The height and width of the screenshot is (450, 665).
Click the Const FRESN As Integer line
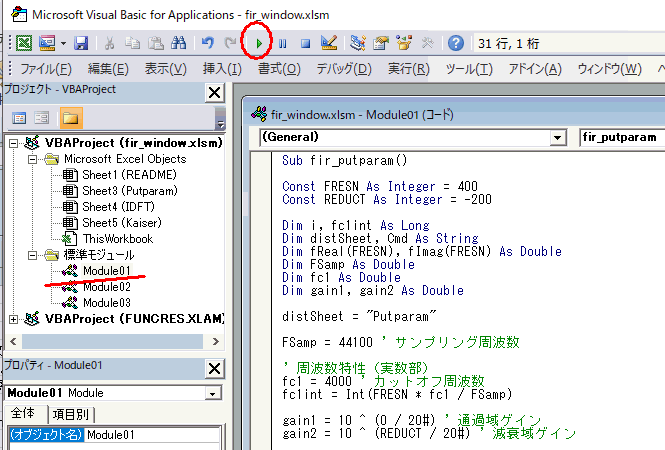point(380,187)
